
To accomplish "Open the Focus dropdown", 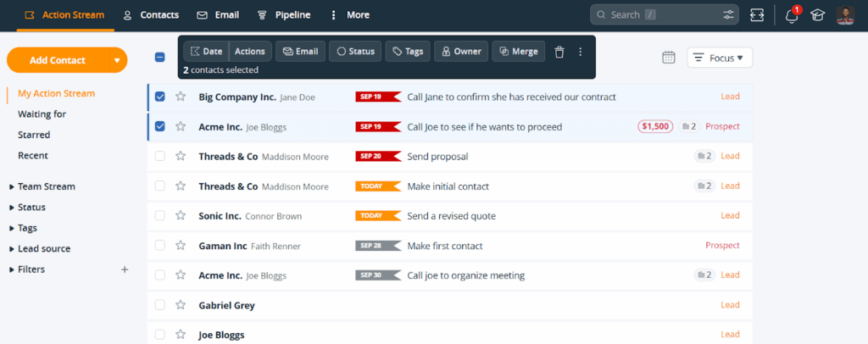I will (720, 58).
